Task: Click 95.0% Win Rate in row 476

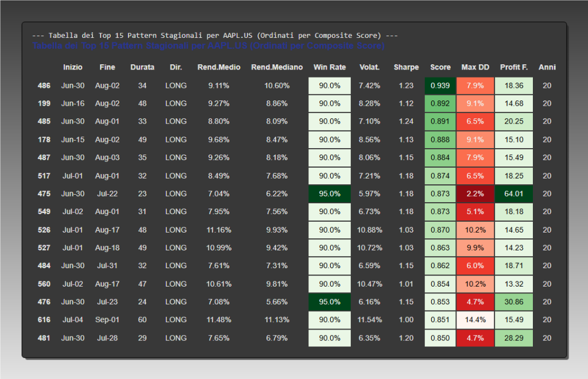Action: pos(330,302)
